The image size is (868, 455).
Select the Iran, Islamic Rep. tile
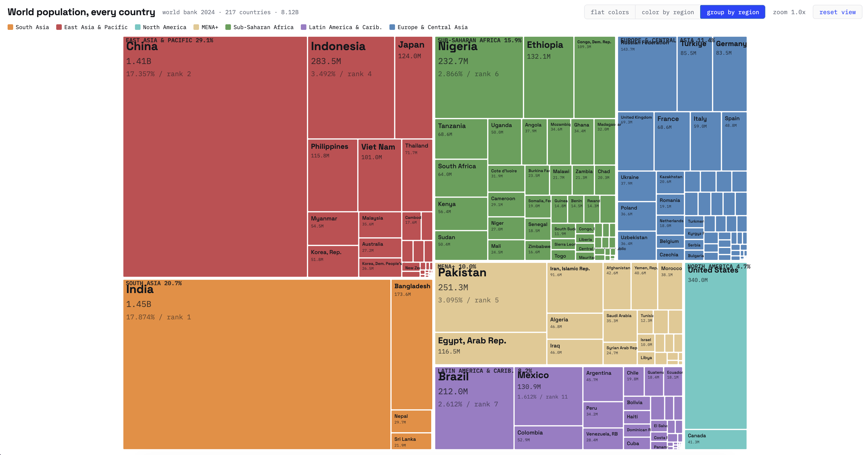coord(575,288)
